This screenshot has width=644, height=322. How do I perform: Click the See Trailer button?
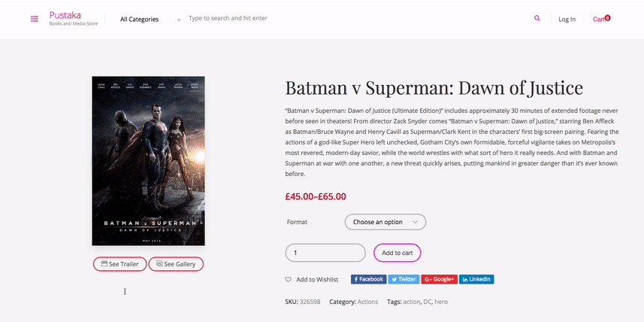point(120,264)
